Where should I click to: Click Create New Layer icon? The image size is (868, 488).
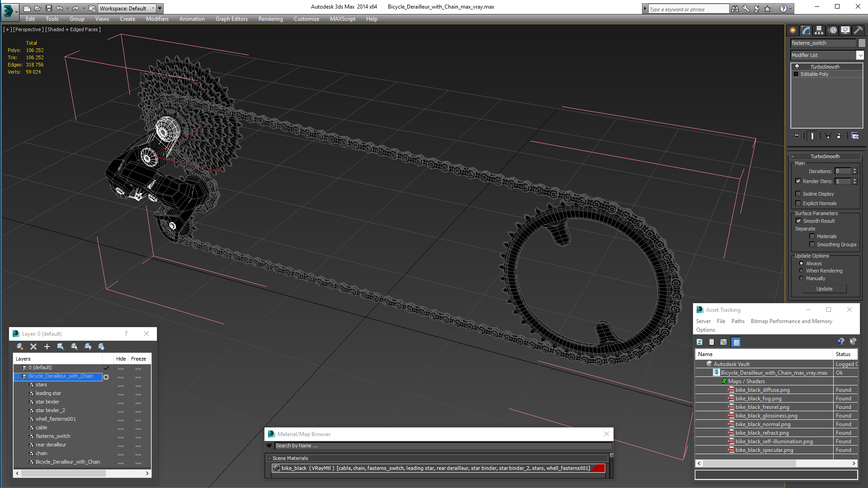(x=20, y=347)
